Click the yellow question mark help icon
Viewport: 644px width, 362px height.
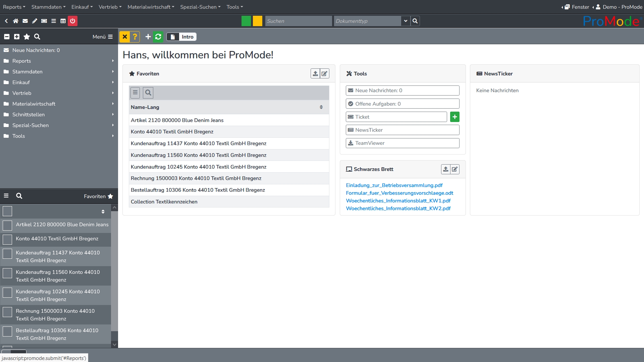click(135, 37)
